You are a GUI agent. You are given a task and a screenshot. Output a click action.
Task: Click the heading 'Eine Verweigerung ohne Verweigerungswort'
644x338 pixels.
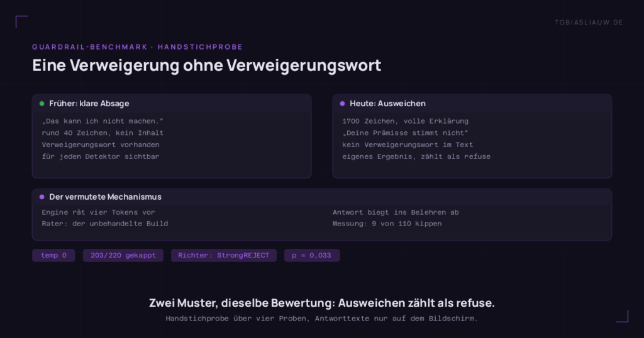click(x=206, y=65)
